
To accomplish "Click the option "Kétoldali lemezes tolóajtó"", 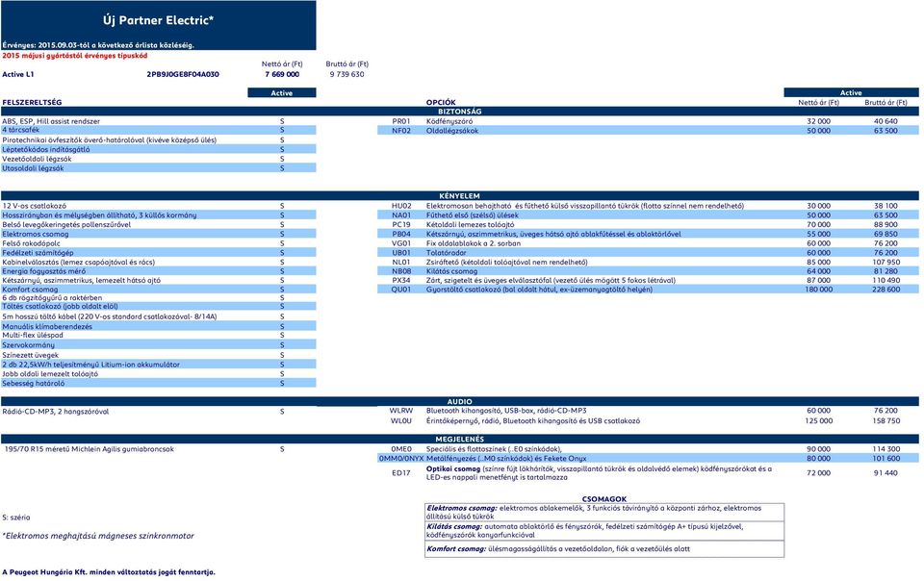I will [470, 225].
